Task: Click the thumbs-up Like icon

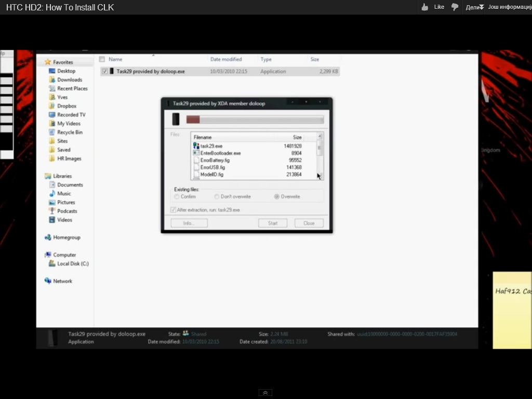Action: click(425, 7)
